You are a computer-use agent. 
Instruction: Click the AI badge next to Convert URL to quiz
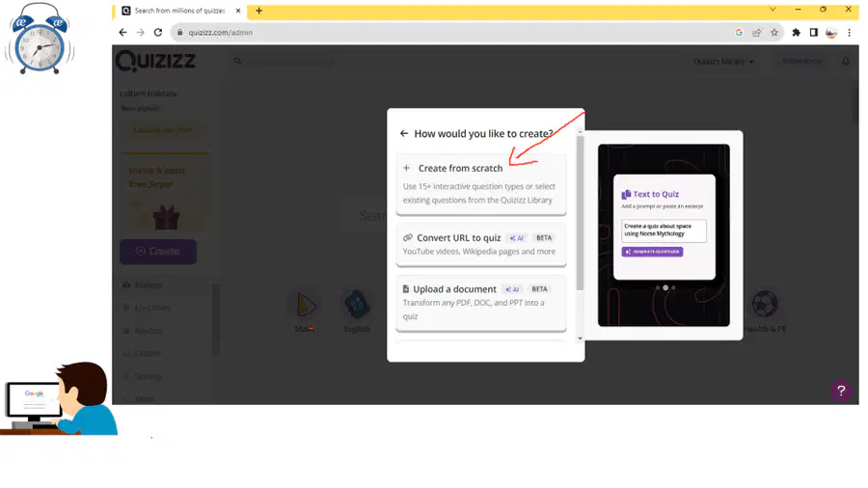tap(517, 238)
